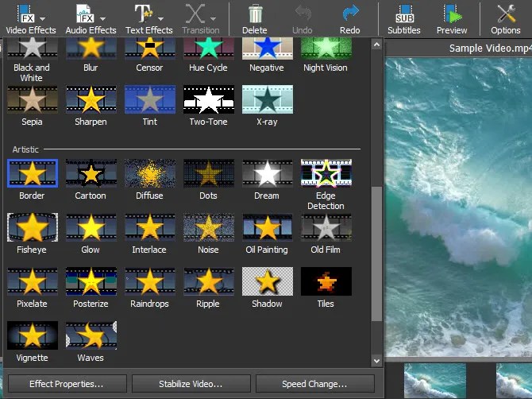532x399 pixels.
Task: Open Effect Properties button
Action: pyautogui.click(x=67, y=384)
